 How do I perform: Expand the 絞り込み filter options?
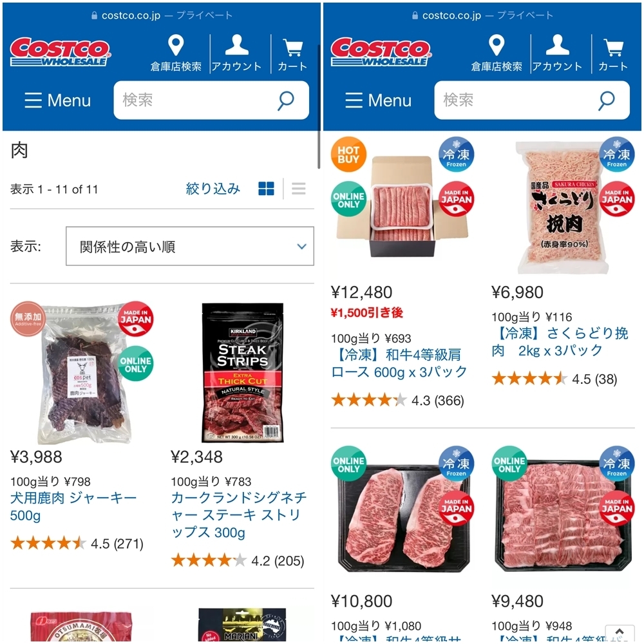click(213, 189)
